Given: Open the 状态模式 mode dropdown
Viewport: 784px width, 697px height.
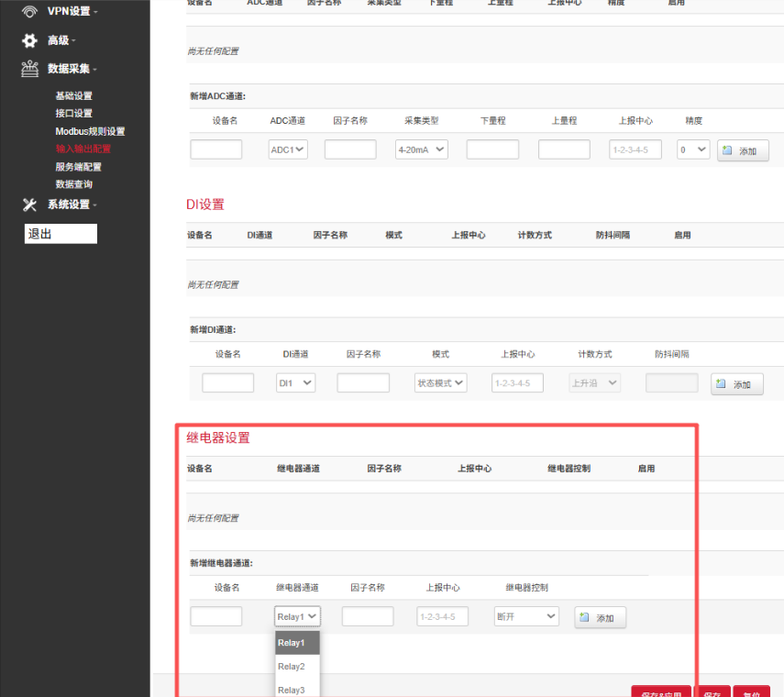Looking at the screenshot, I should pos(440,383).
